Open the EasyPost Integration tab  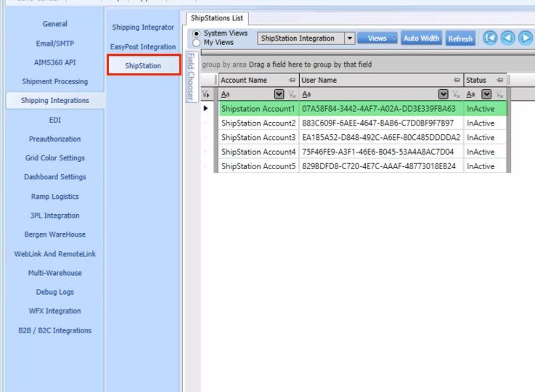[143, 46]
